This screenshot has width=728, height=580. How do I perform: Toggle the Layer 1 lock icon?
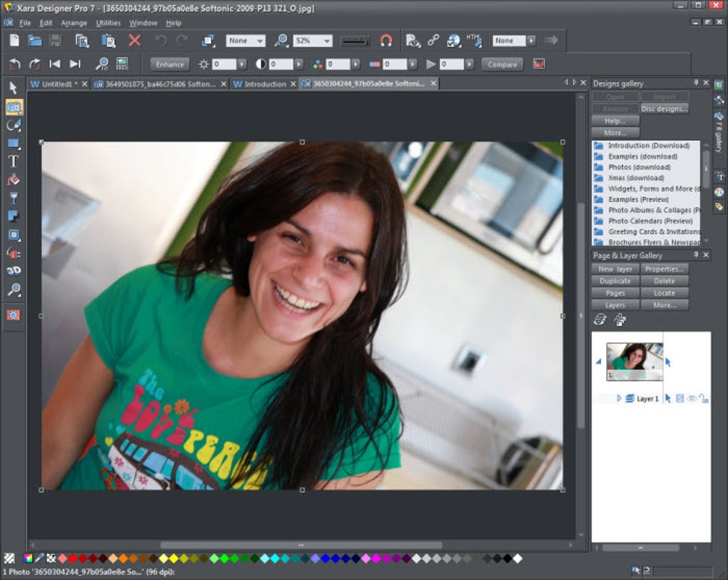703,399
